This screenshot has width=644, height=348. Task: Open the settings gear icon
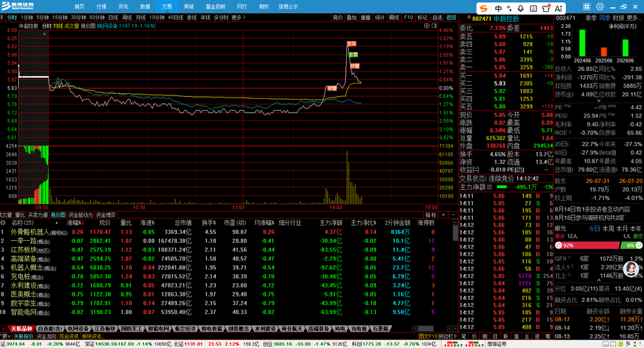coord(600,6)
